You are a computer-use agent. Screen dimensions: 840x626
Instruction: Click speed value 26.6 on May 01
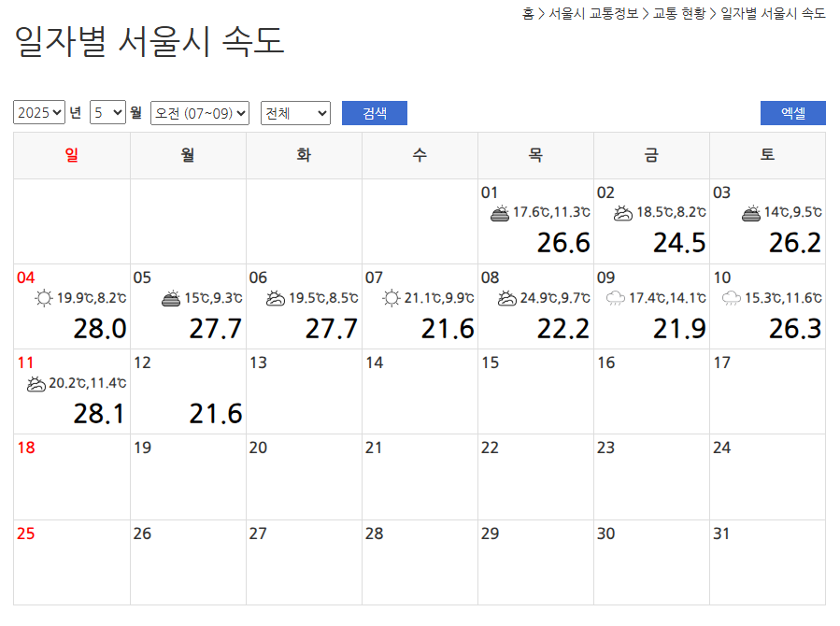click(563, 243)
